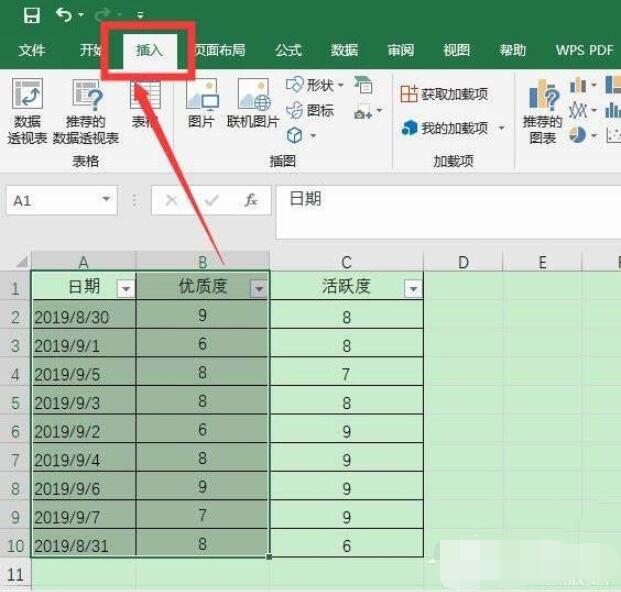Click the select-all corner triangle
This screenshot has height=592, width=621.
click(22, 261)
